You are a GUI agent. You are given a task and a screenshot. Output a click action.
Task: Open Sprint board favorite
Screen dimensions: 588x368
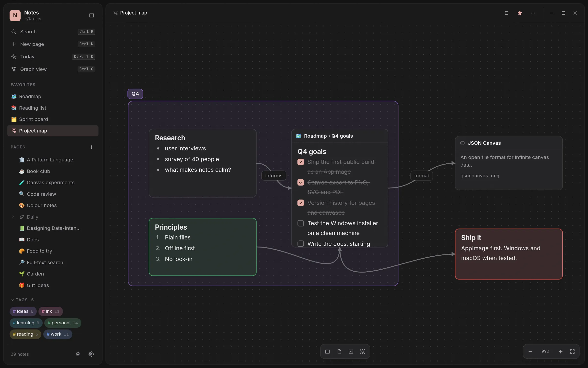click(x=53, y=119)
